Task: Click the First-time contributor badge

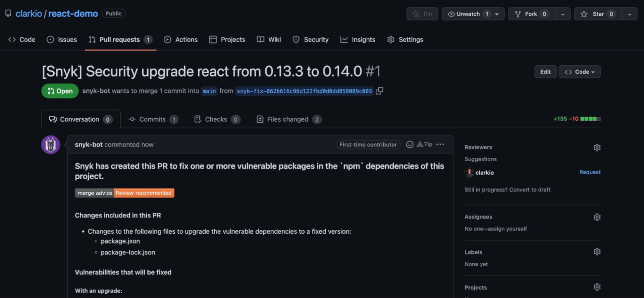Action: pyautogui.click(x=368, y=145)
